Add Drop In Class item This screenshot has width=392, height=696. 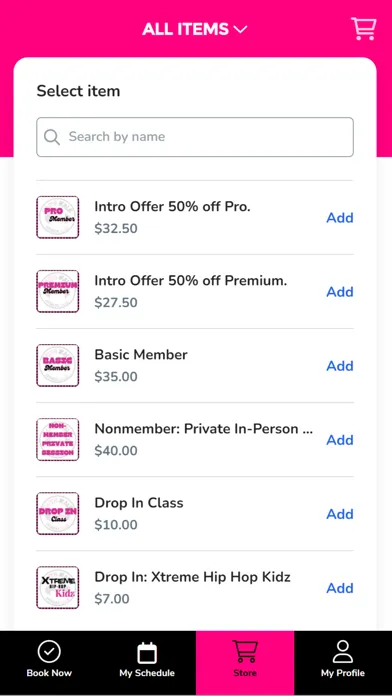340,514
